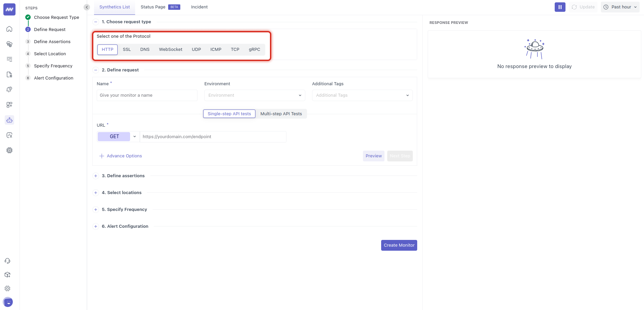Click the pause button in top toolbar

pyautogui.click(x=560, y=7)
